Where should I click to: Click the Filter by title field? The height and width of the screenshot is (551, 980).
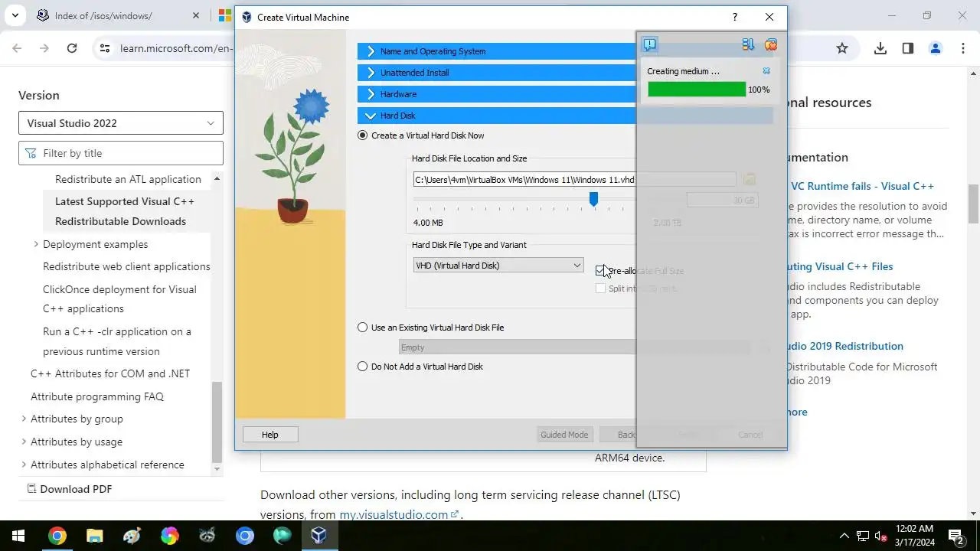121,153
